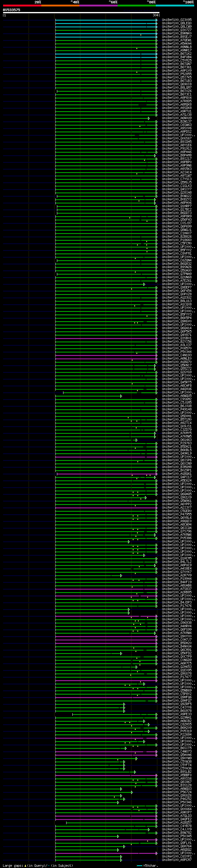Select hit label UniRef100_P08570
Image resolution: width=197 pixels, height=868 pixels.
[176, 349]
